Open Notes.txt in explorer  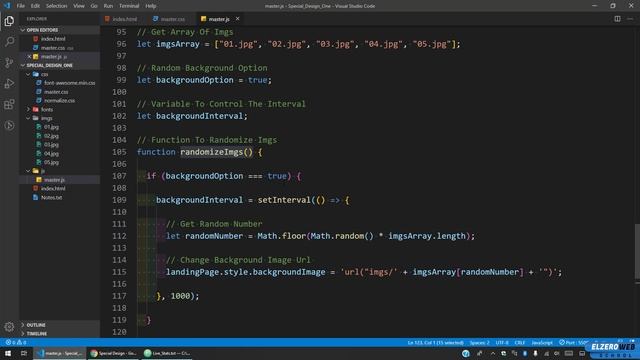point(51,198)
